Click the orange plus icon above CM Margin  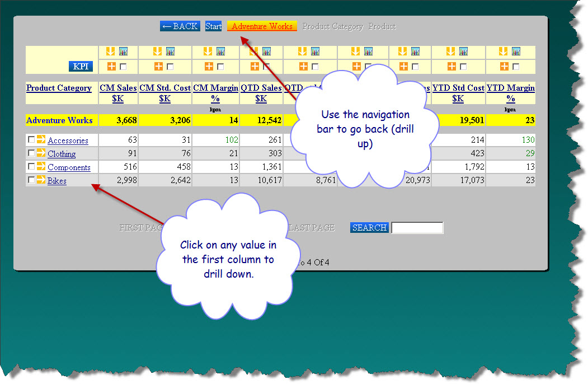tap(209, 67)
